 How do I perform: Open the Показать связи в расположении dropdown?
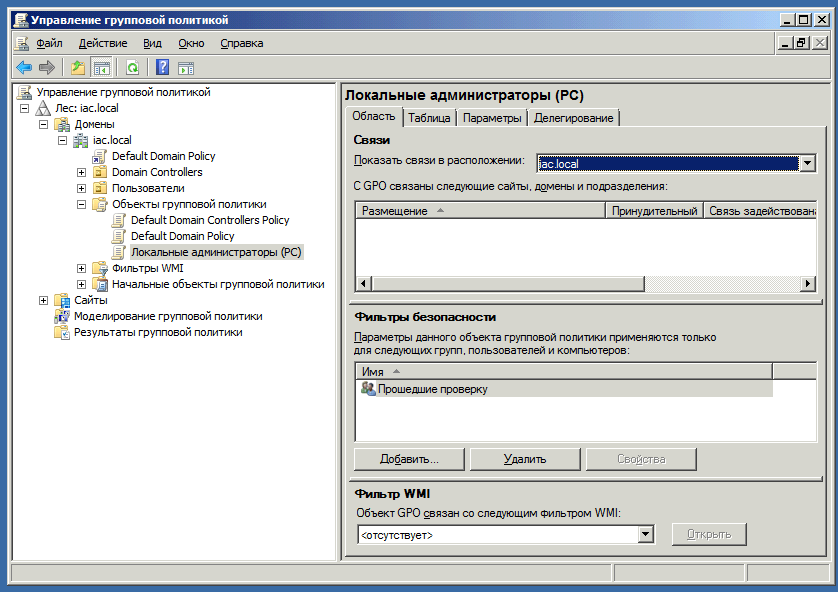pyautogui.click(x=807, y=164)
